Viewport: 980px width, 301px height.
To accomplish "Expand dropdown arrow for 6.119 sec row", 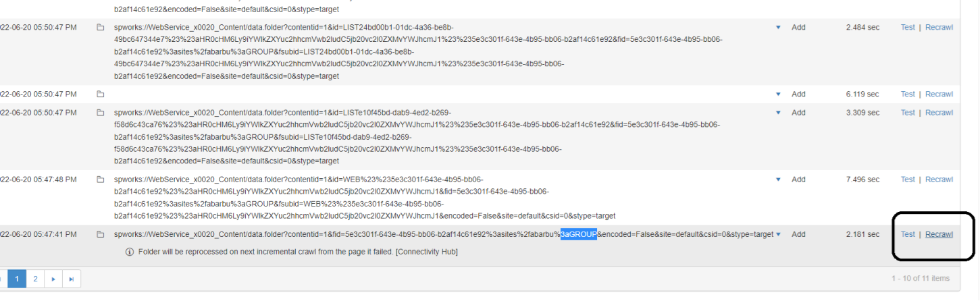I will coord(778,94).
